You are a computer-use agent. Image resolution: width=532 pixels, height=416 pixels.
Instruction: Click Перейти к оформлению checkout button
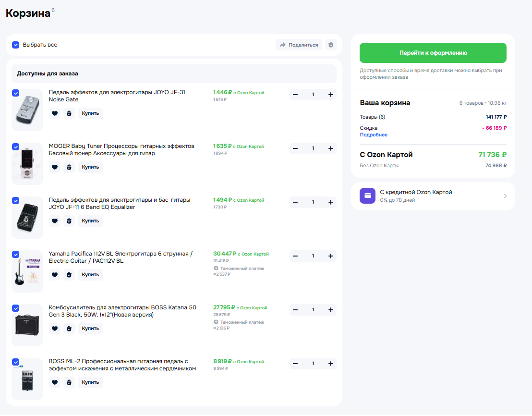point(433,53)
